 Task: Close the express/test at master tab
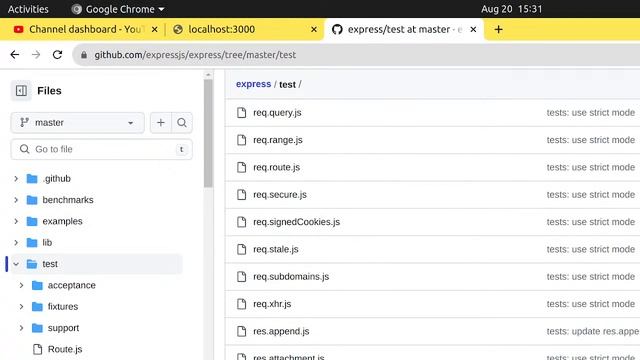click(x=473, y=29)
